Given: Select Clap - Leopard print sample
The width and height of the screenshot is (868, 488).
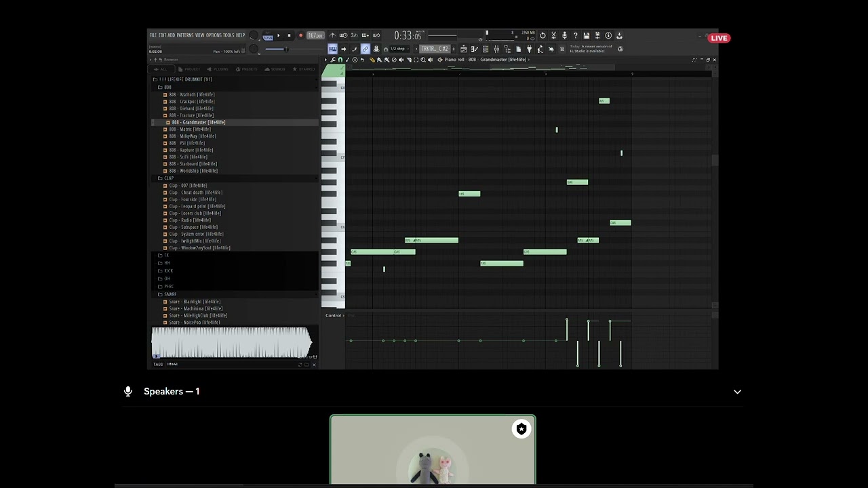Looking at the screenshot, I should (197, 206).
